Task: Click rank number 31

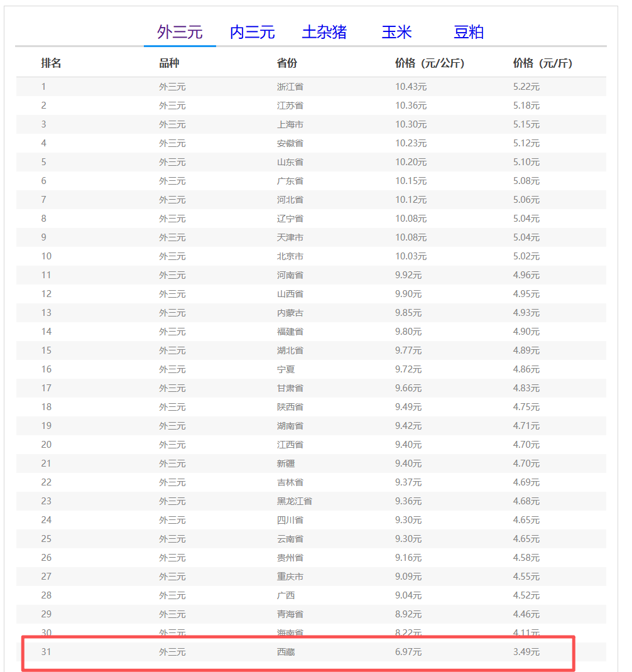Action: pyautogui.click(x=46, y=653)
